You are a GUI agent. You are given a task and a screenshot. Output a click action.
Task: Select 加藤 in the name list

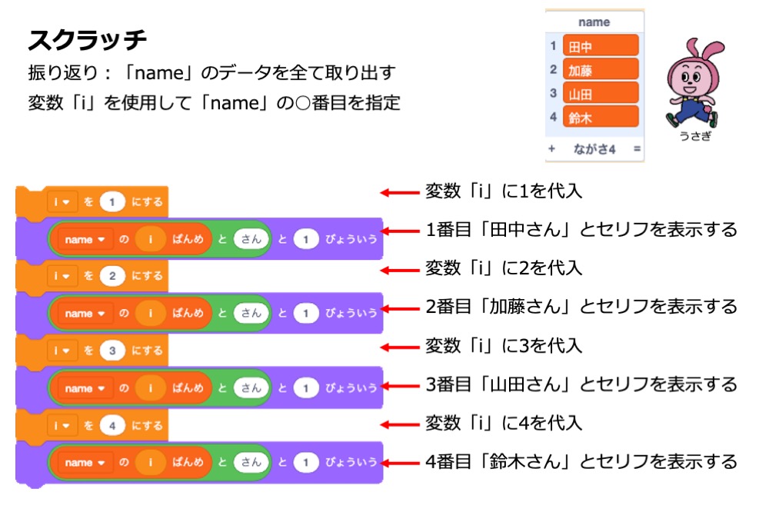600,70
